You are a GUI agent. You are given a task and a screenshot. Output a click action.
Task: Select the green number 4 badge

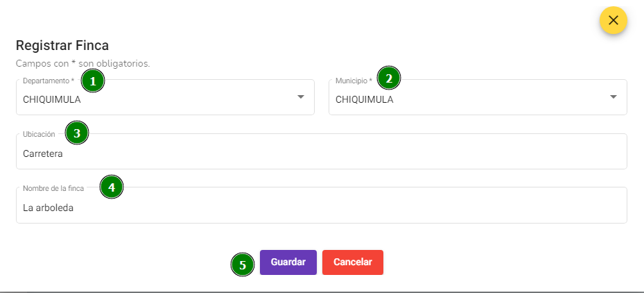[x=112, y=187]
